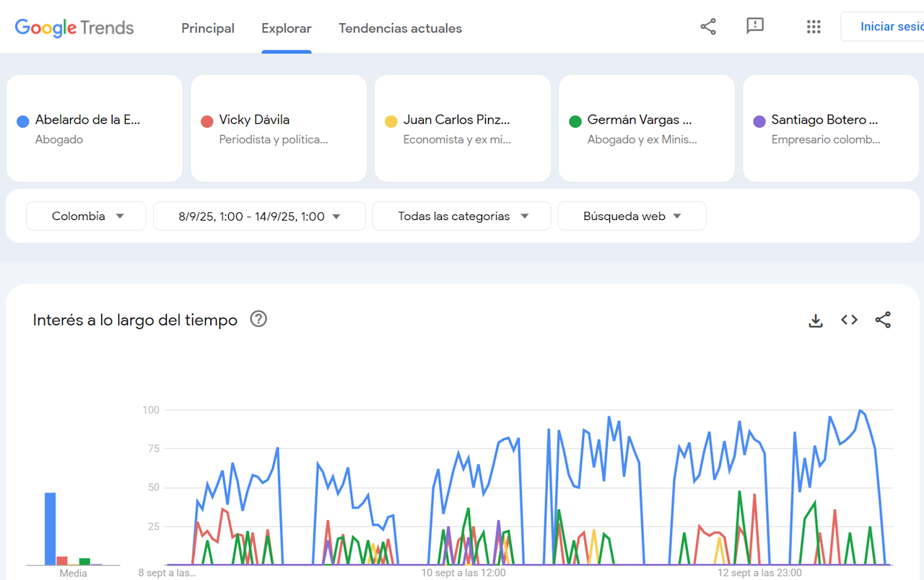924x580 pixels.
Task: Open the date range dropdown
Action: pyautogui.click(x=259, y=216)
